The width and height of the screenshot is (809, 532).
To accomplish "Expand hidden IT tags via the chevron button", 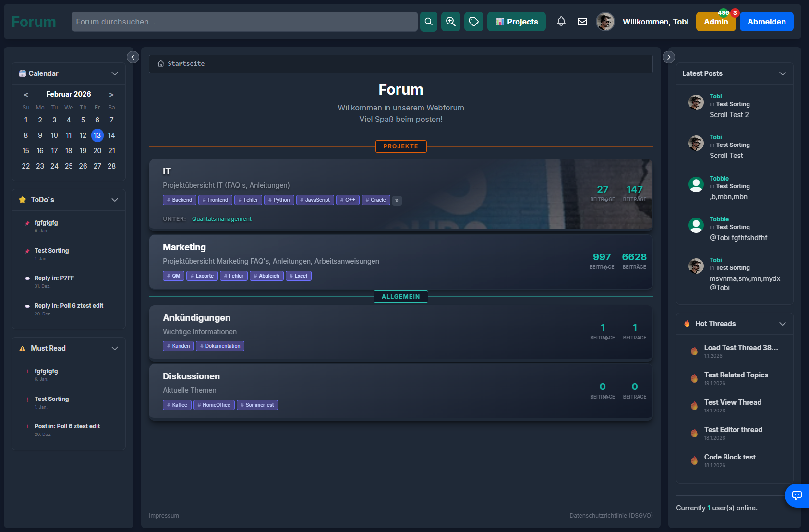I will click(x=397, y=200).
